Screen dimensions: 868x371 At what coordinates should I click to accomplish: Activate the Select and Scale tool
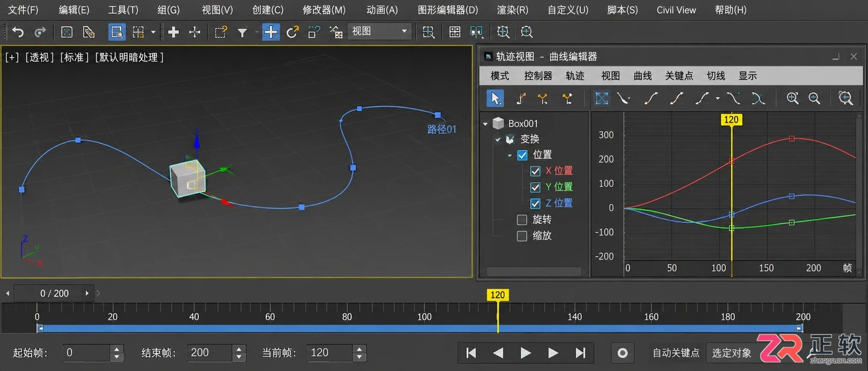(x=314, y=32)
